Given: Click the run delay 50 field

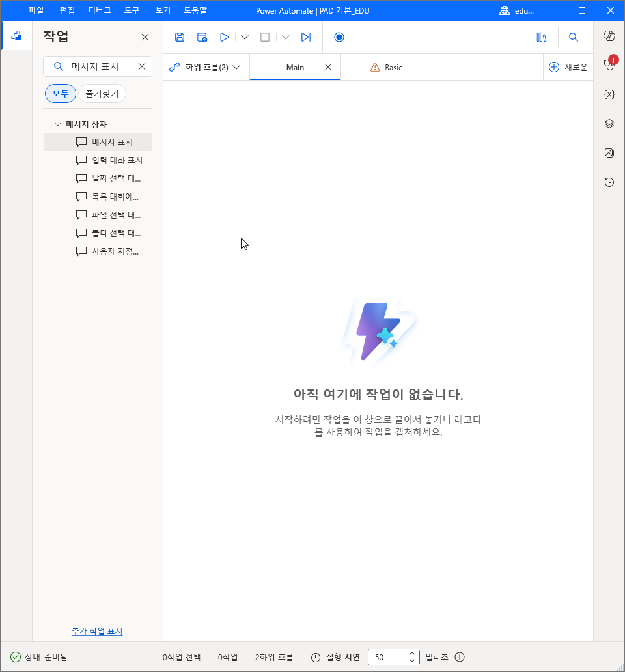Looking at the screenshot, I should 387,657.
